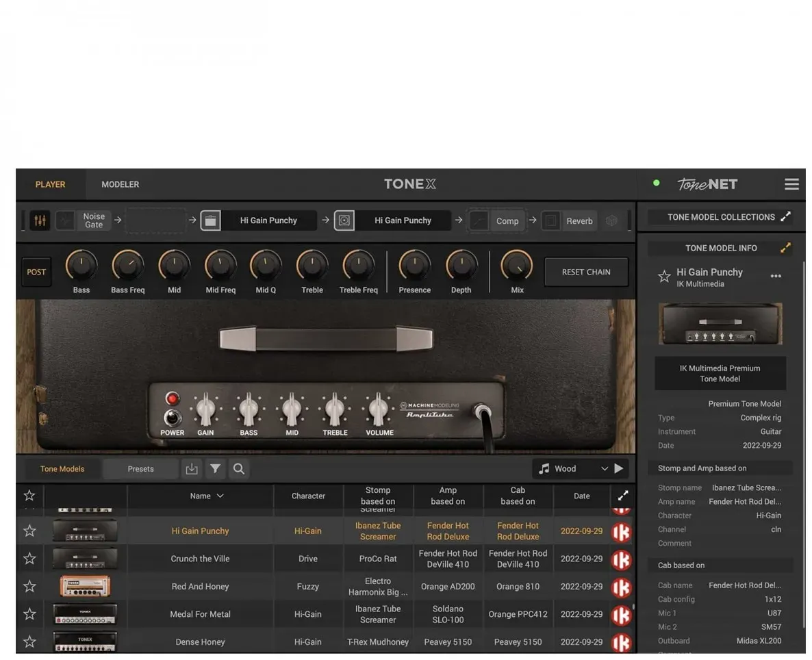The width and height of the screenshot is (812, 660).
Task: Click the Character column header
Action: [x=308, y=496]
